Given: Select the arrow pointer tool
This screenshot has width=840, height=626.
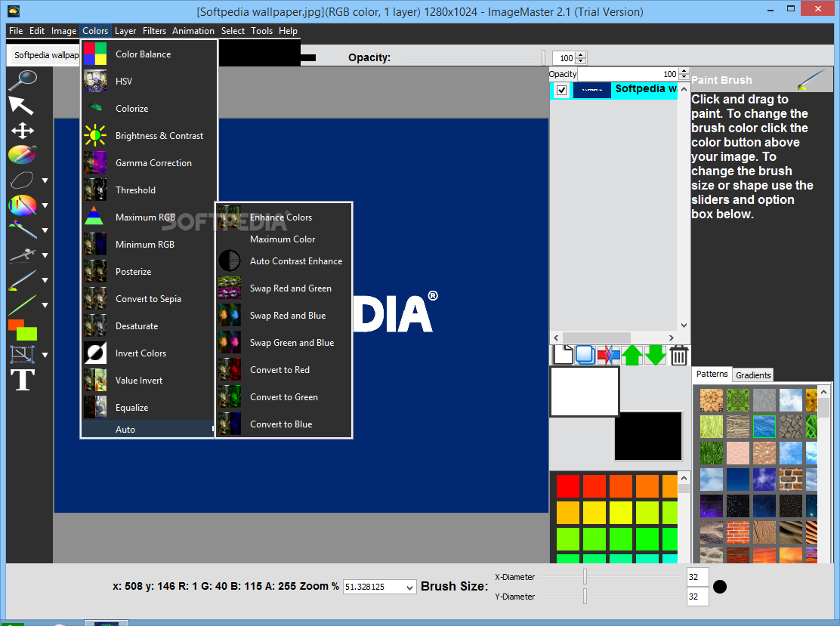Looking at the screenshot, I should (21, 106).
